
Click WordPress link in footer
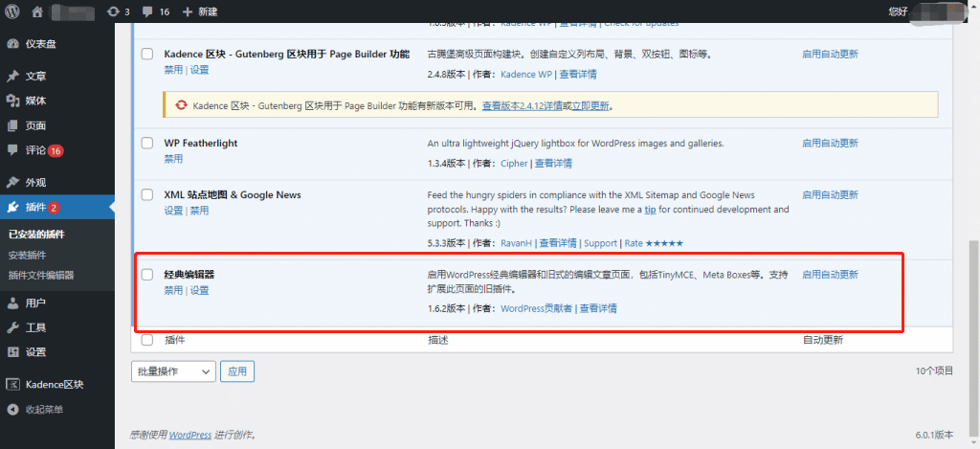point(190,435)
